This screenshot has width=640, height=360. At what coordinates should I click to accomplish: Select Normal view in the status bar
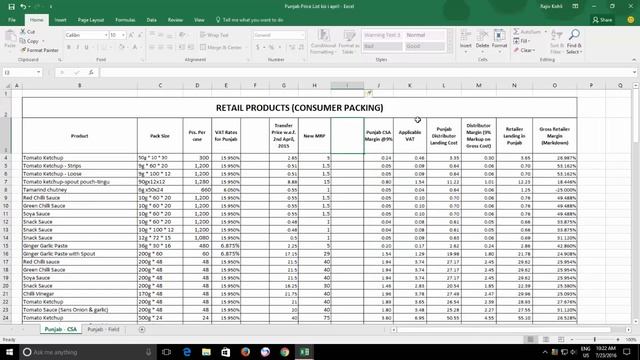click(530, 340)
